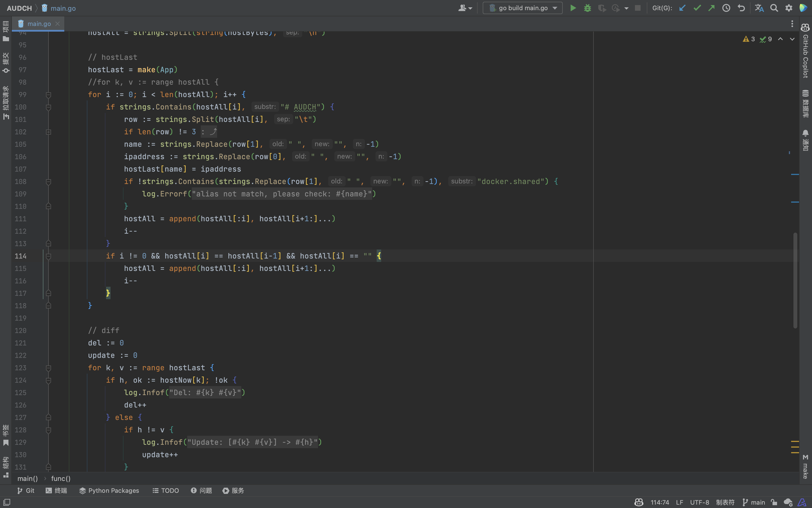This screenshot has height=508, width=812.
Task: Stop the running process button
Action: (x=637, y=8)
